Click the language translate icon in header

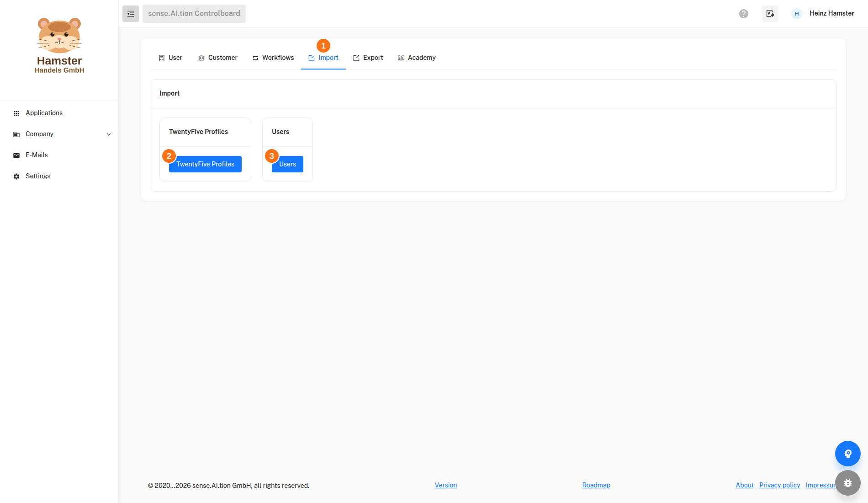pos(770,14)
